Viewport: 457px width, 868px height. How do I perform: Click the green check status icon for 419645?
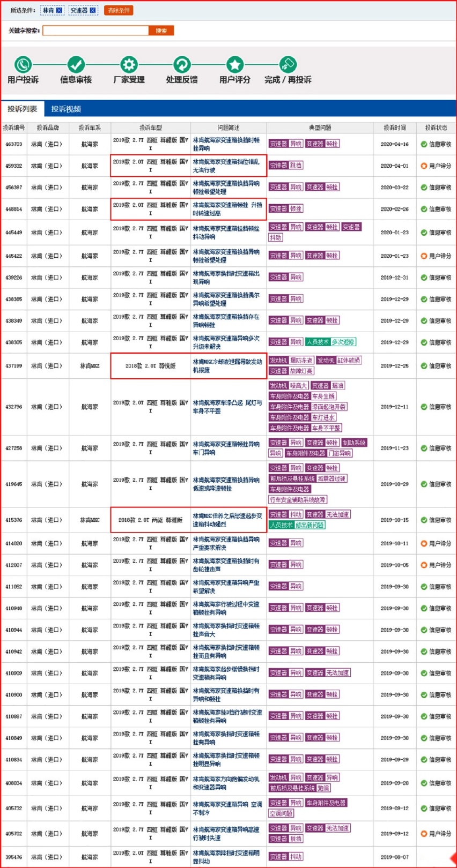coord(424,484)
